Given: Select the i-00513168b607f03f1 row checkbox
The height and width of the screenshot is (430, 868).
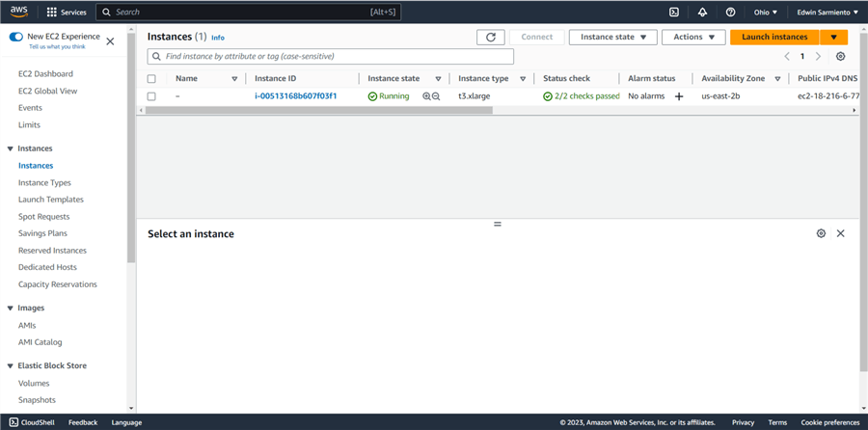Looking at the screenshot, I should [151, 96].
